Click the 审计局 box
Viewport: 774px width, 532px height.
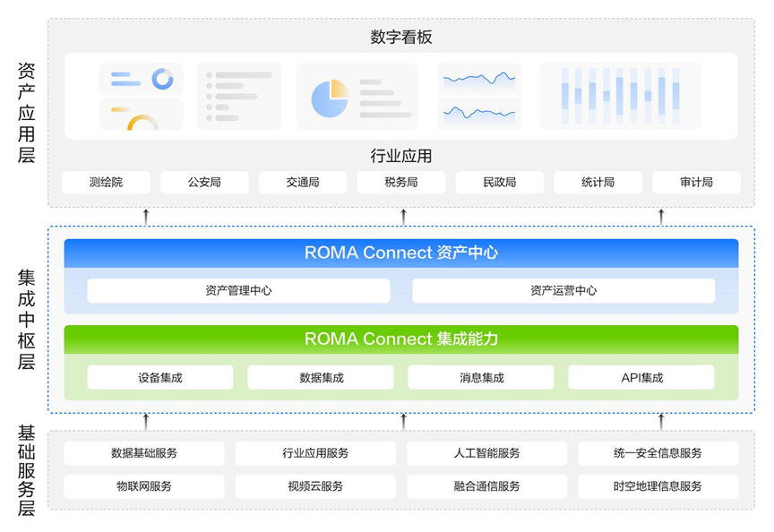(x=696, y=182)
